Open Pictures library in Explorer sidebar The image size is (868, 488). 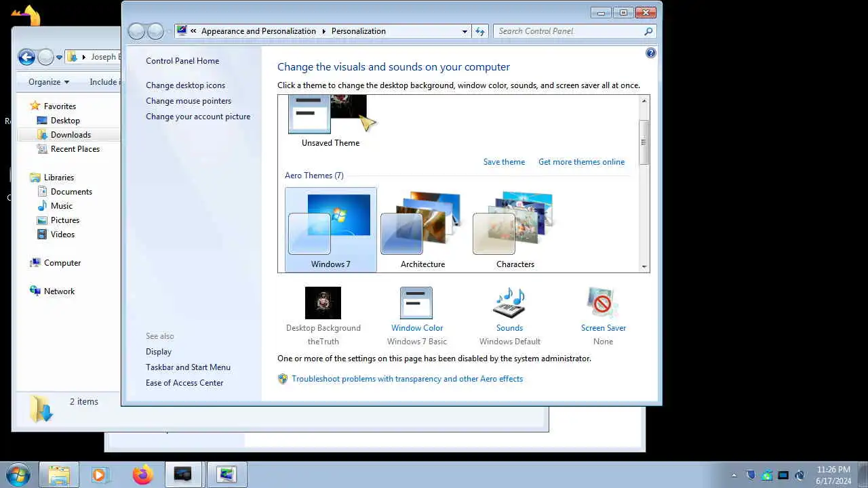(64, 220)
